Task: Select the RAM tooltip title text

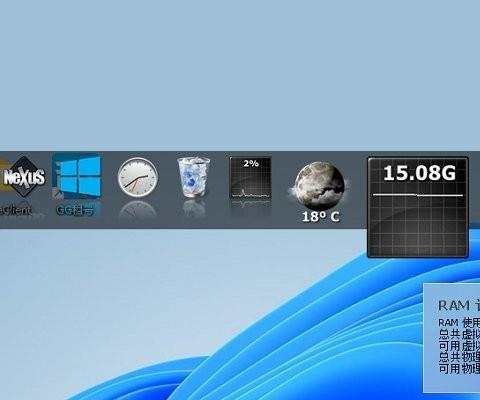Action: click(459, 305)
